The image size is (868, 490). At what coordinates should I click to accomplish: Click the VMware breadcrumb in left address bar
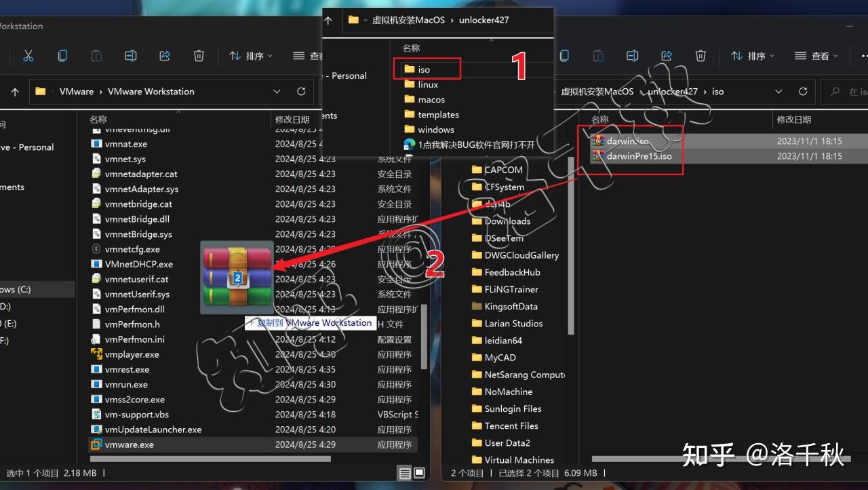coord(77,92)
